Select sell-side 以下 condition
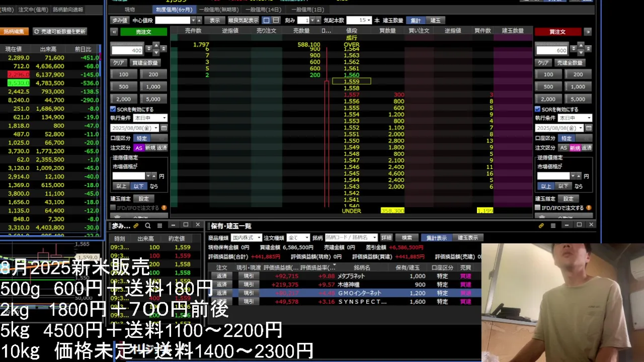Screen dimensions: 644x362 [x=138, y=186]
